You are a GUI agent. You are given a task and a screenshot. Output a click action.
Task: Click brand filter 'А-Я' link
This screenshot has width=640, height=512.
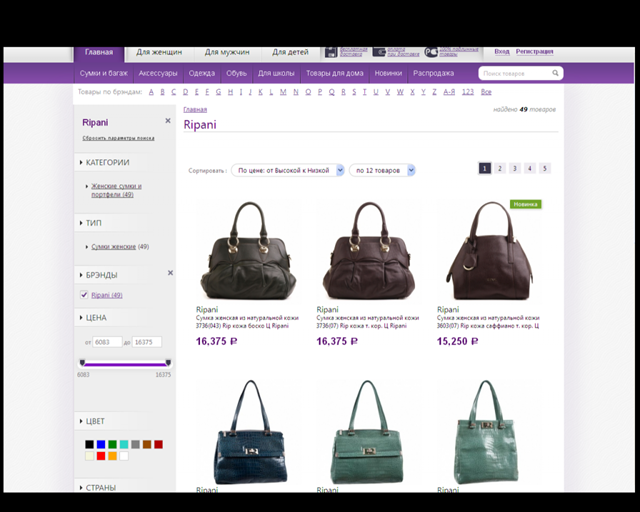tap(449, 92)
